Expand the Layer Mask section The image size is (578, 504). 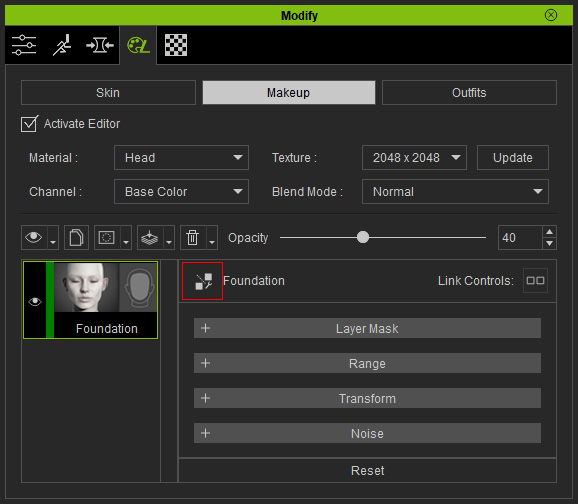click(368, 328)
